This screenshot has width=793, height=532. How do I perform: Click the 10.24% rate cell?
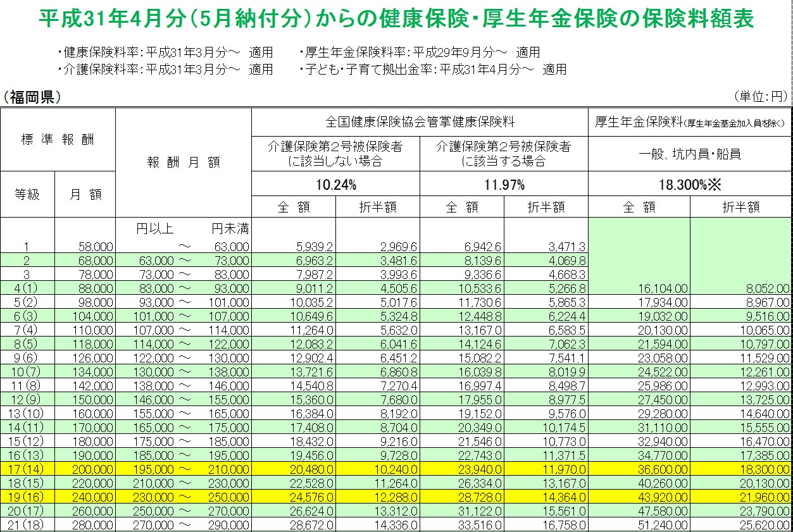(335, 185)
